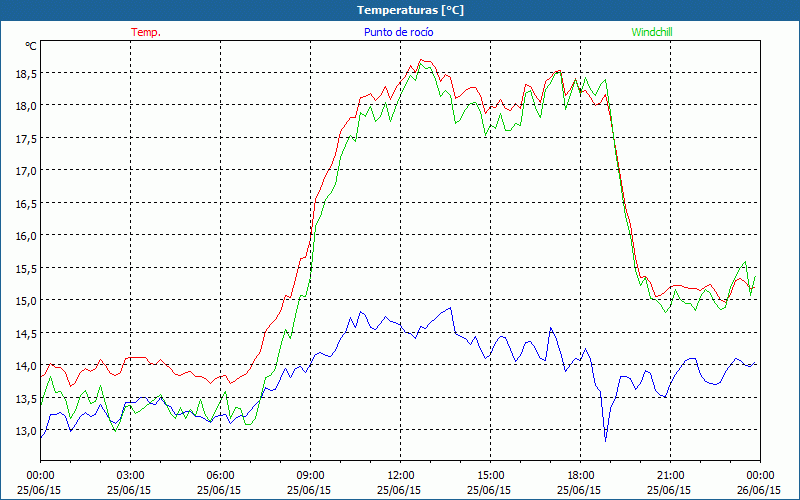800x500 pixels.
Task: Click the 09:00 time axis label
Action: [x=310, y=476]
